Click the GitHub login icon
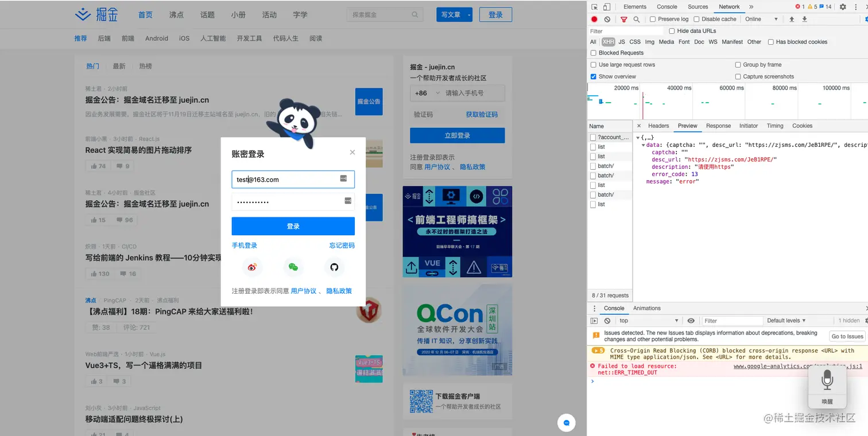The width and height of the screenshot is (868, 436). pos(334,267)
